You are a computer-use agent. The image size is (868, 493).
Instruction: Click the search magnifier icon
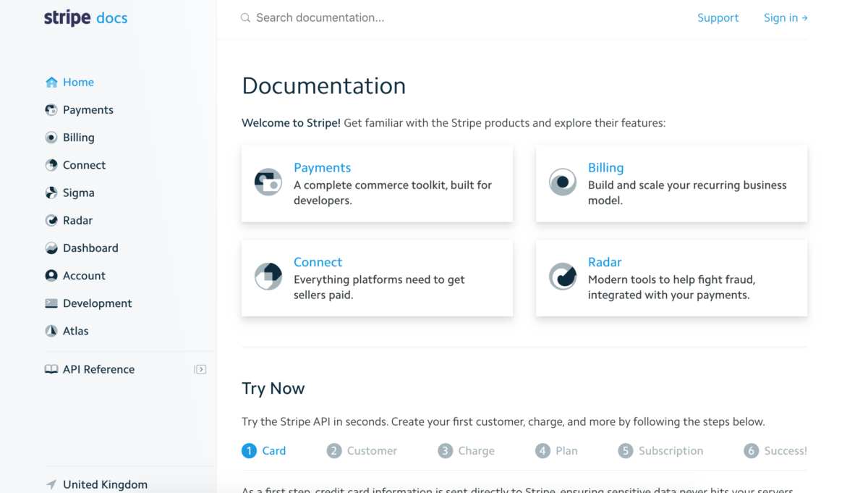click(x=245, y=17)
